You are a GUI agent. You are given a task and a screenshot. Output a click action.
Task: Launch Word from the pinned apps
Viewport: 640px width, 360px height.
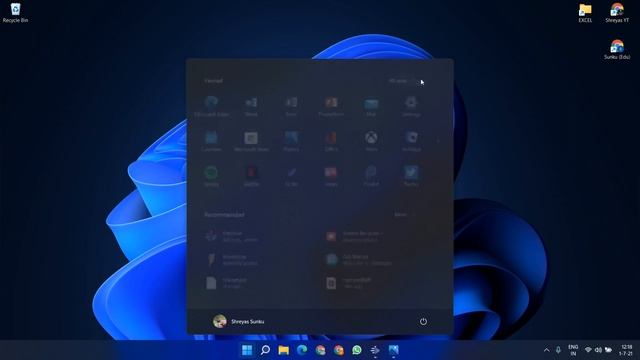click(251, 106)
